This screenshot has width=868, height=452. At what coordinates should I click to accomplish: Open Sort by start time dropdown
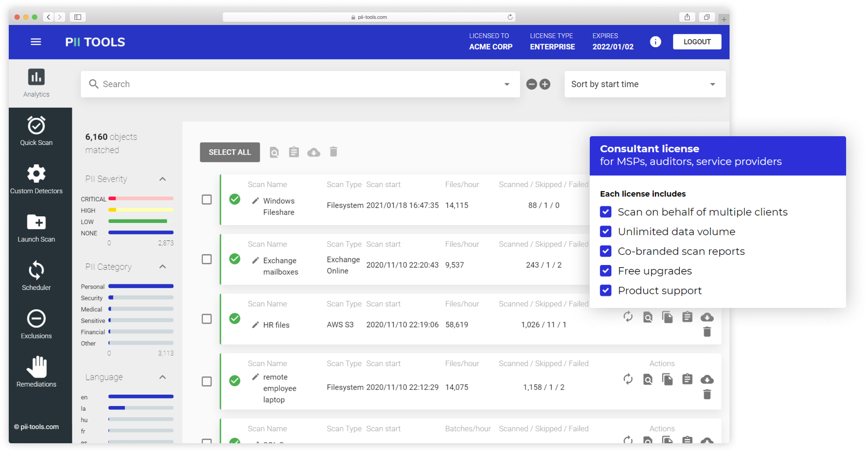click(645, 84)
